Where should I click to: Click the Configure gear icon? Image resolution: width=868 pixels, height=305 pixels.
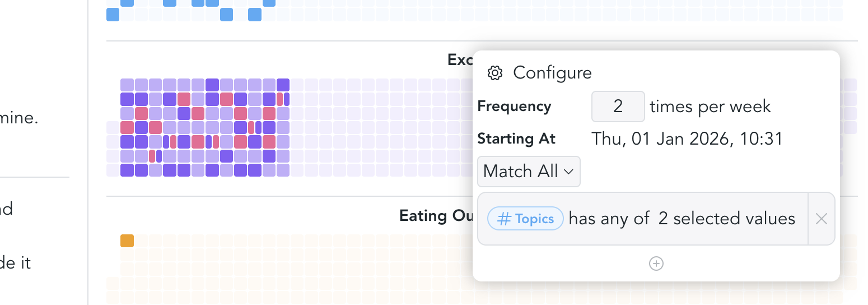pyautogui.click(x=494, y=73)
